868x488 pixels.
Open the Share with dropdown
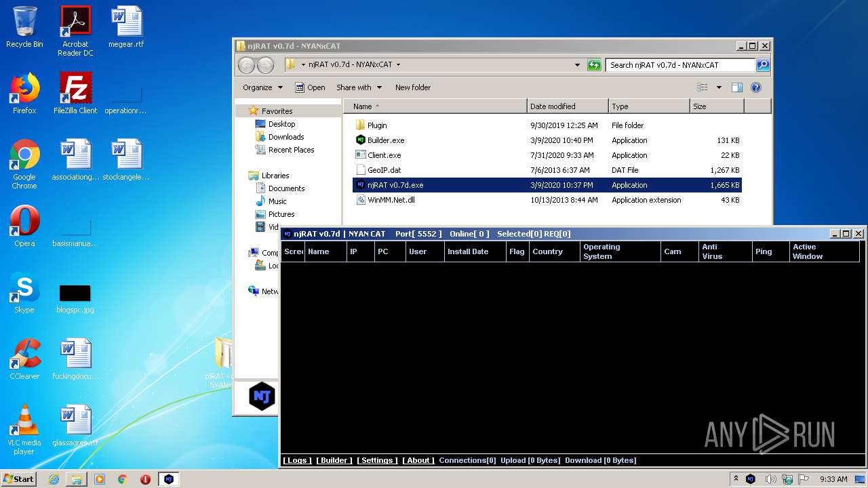[x=359, y=87]
